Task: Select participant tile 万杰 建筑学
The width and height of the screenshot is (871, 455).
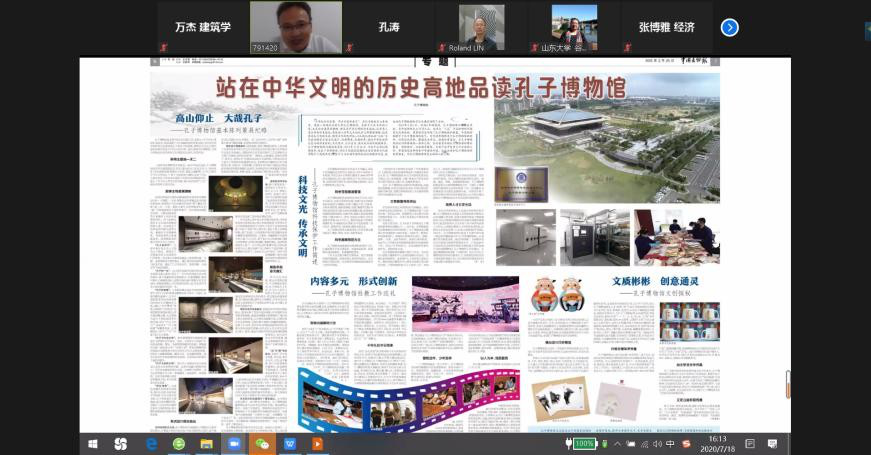Action: tap(202, 27)
